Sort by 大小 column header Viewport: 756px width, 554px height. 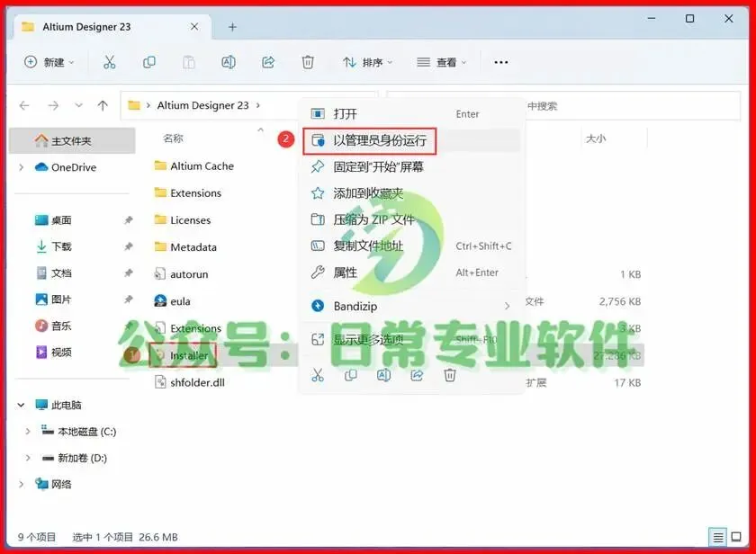[596, 138]
